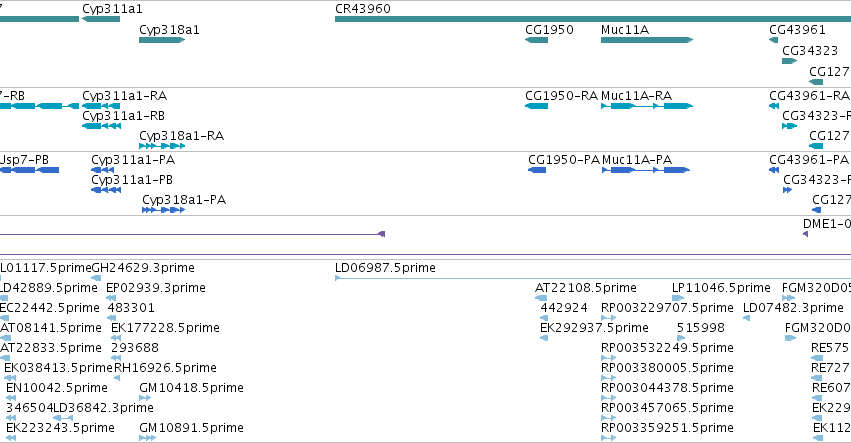Screen dimensions: 851x443
Task: Select the AT22108.5prime EST label
Action: tap(586, 288)
